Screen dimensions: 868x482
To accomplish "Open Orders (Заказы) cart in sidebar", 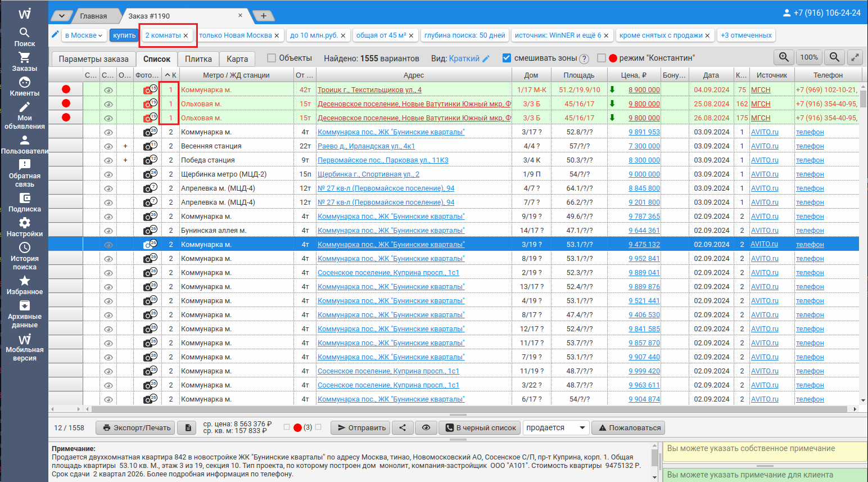I will coord(24,61).
